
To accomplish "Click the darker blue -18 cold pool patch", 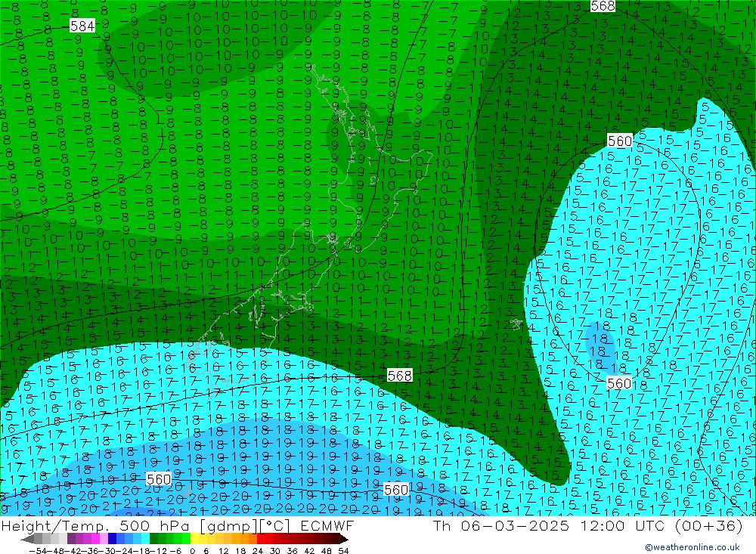I will pyautogui.click(x=600, y=348).
